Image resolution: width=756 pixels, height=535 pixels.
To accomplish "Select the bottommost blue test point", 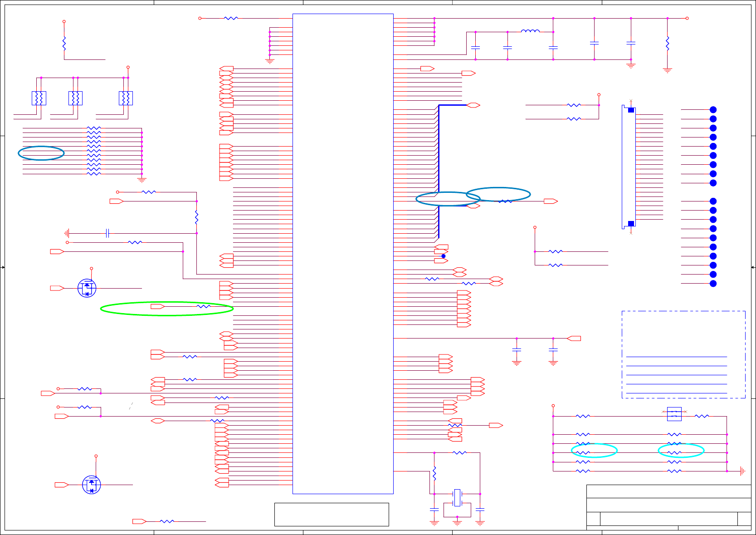I will coord(713,284).
